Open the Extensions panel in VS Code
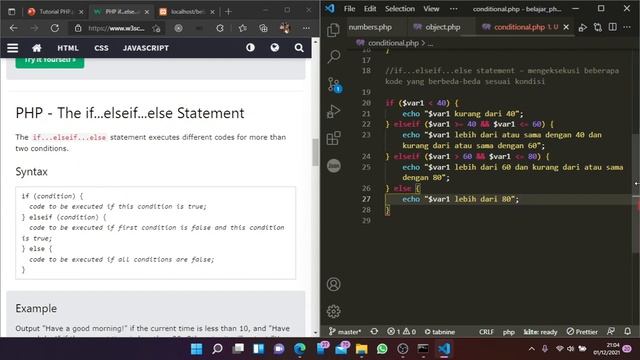This screenshot has height=360, width=640. [x=333, y=138]
